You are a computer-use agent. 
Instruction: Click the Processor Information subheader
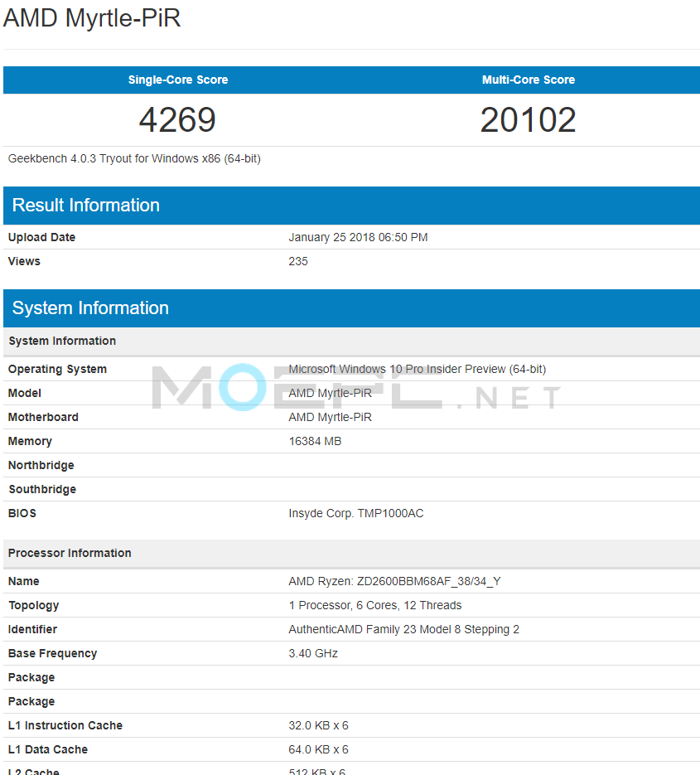tap(70, 553)
